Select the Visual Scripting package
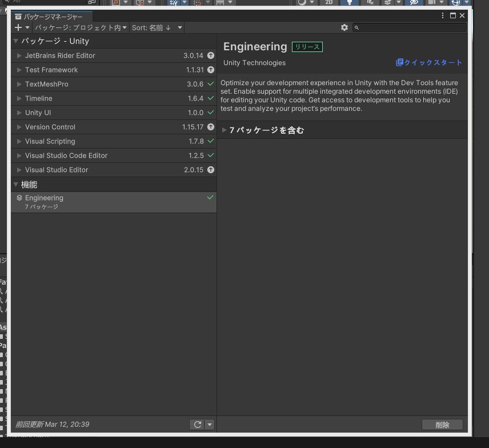Image resolution: width=489 pixels, height=448 pixels. (114, 141)
